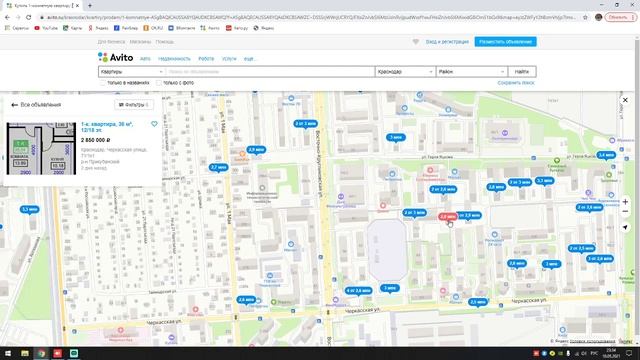This screenshot has height=360, width=640.
Task: Click the browser address bar
Action: (310, 17)
